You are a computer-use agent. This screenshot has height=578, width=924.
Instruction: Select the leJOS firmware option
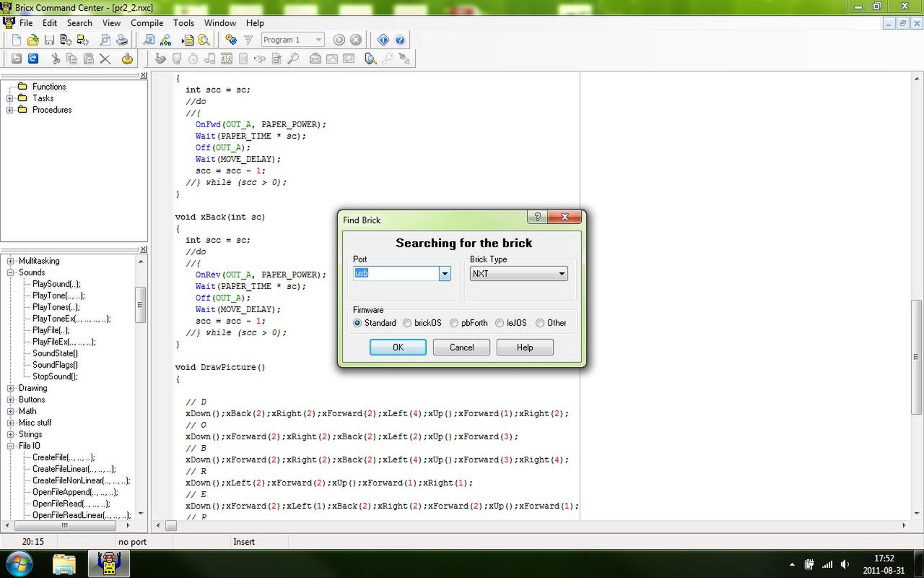500,323
